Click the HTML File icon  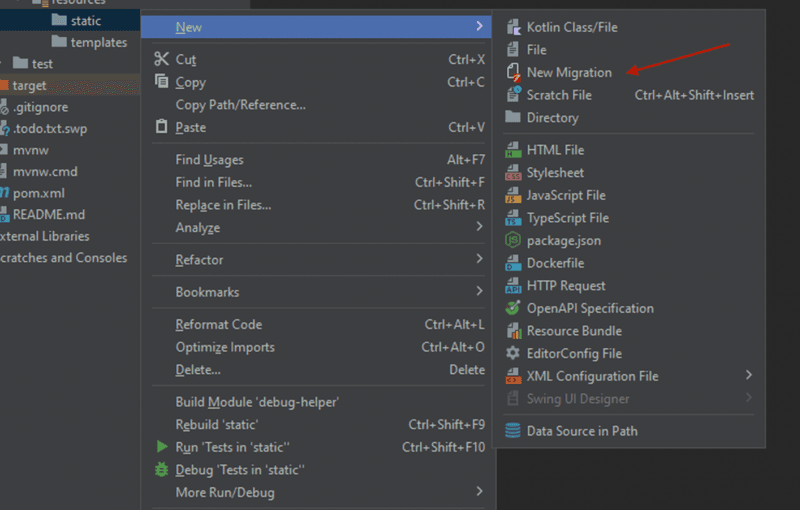[513, 150]
